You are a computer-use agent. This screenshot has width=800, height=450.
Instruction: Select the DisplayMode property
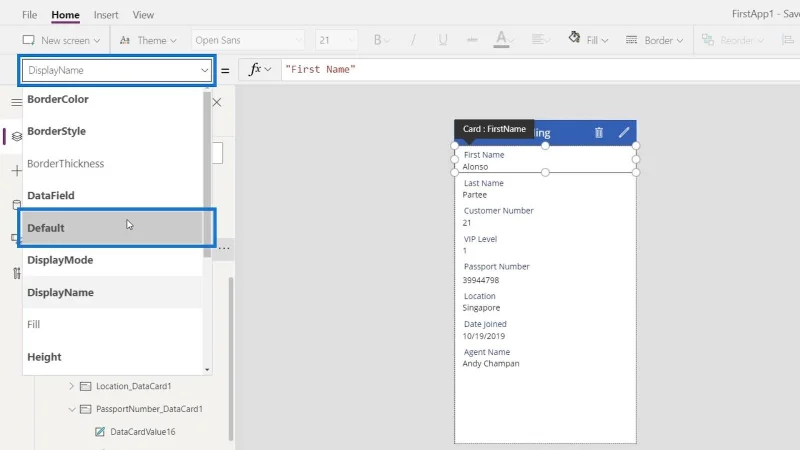(112, 260)
